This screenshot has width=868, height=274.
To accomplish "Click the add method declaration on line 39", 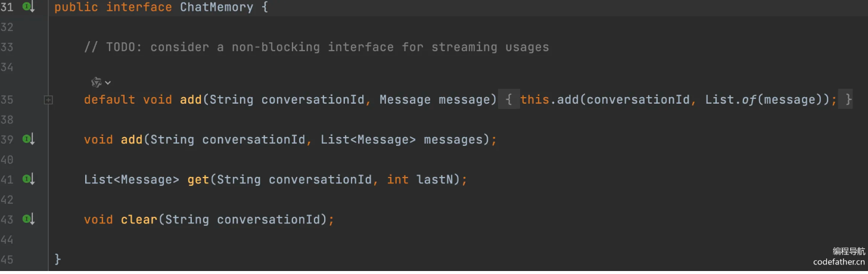I will [132, 139].
